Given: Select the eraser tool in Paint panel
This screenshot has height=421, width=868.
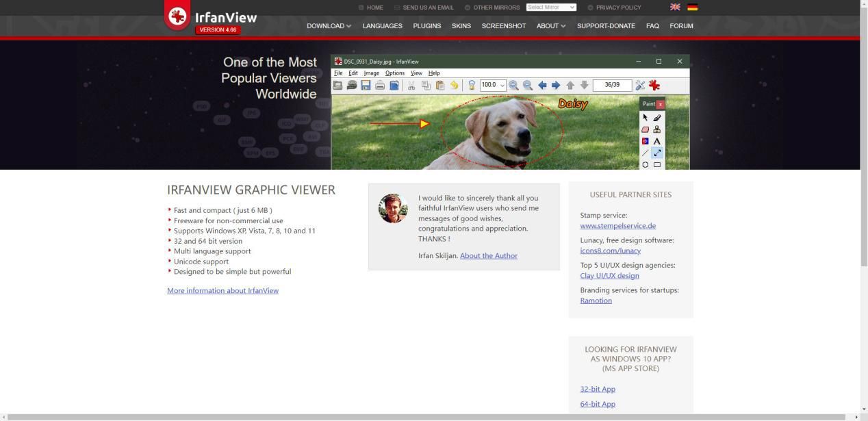Looking at the screenshot, I should point(645,129).
